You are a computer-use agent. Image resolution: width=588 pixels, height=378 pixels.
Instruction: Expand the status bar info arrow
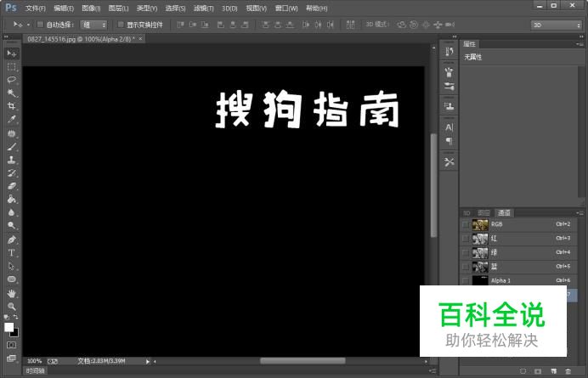coord(148,361)
